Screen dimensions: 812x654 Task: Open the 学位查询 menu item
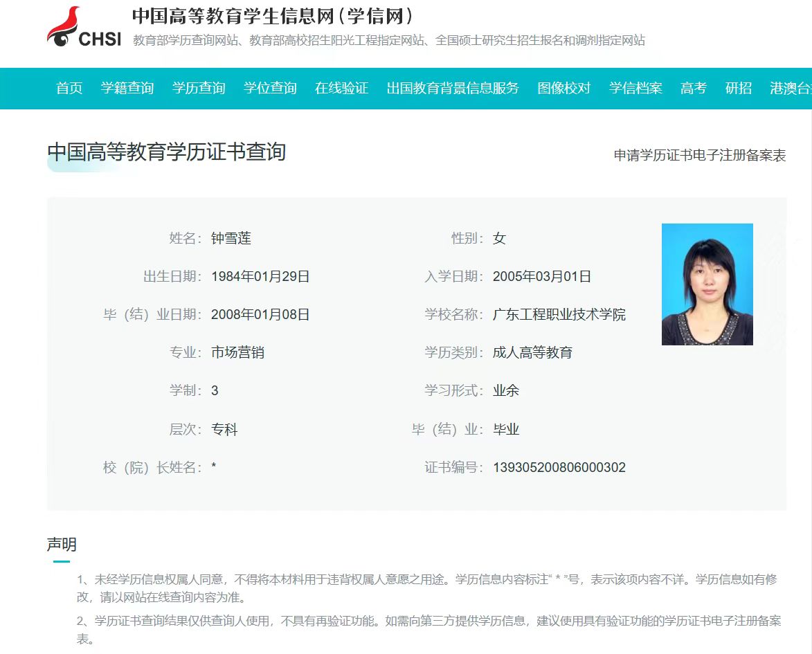click(x=271, y=88)
